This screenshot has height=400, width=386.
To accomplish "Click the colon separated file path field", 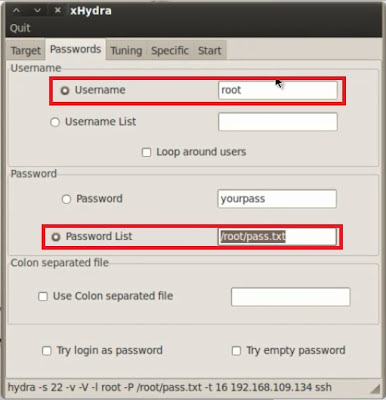I will pos(291,297).
